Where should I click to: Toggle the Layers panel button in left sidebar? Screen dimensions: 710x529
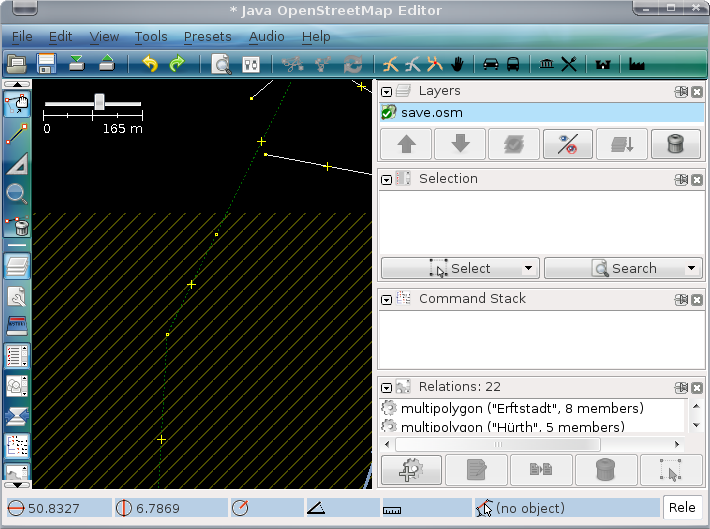17,266
